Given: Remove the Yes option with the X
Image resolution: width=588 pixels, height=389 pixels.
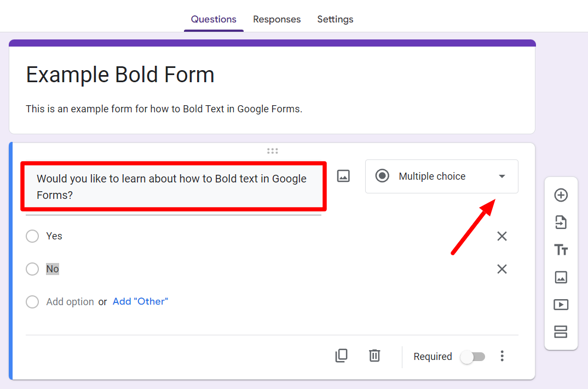Looking at the screenshot, I should pos(502,236).
